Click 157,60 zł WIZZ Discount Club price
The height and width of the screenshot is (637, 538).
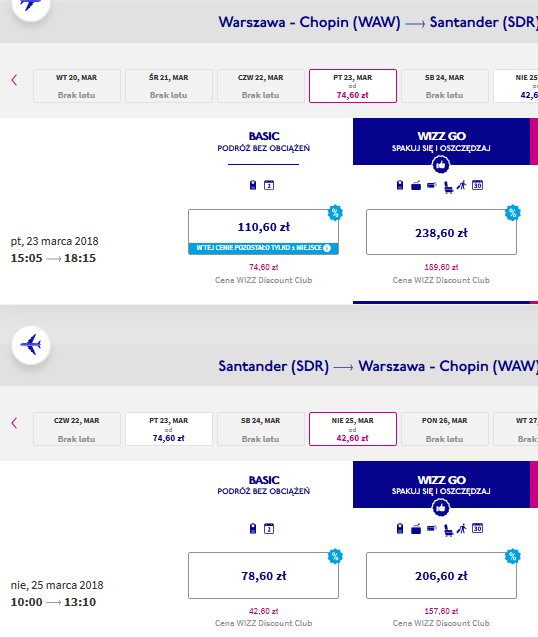pos(441,611)
